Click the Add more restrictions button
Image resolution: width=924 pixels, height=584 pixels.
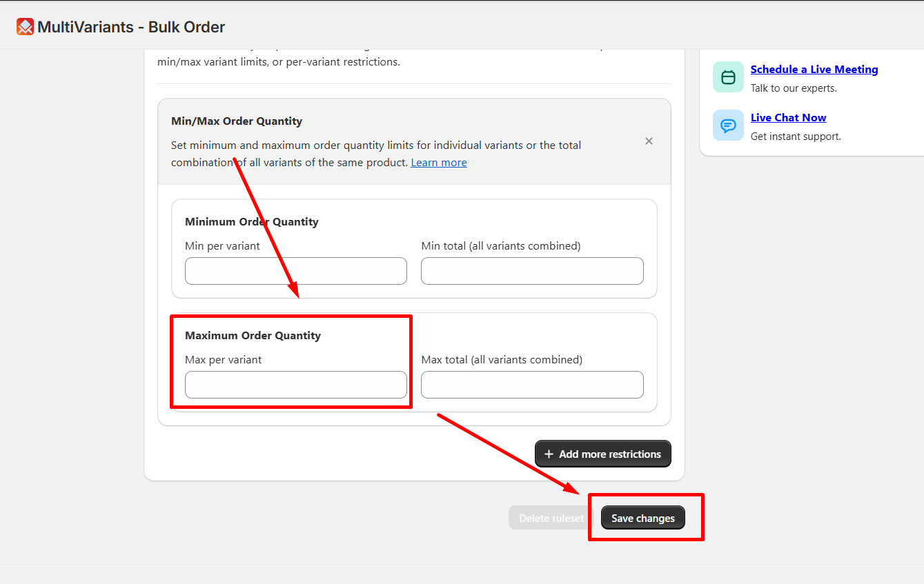602,454
